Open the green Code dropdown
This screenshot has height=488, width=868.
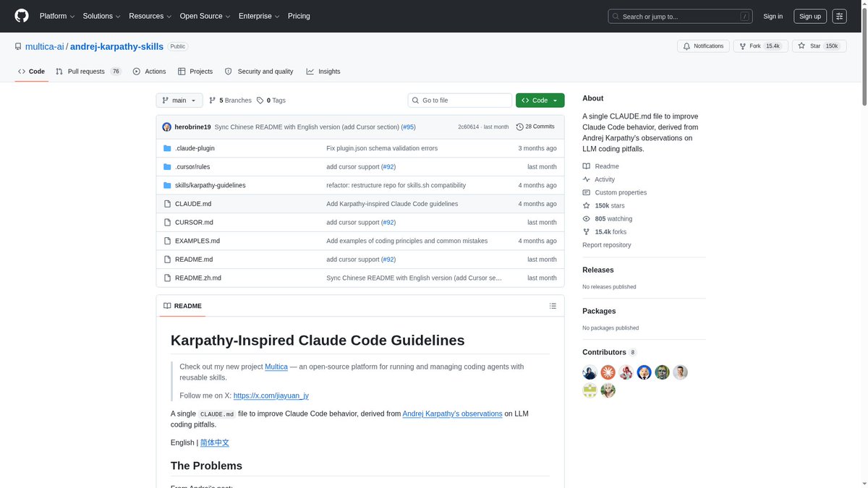tap(540, 100)
